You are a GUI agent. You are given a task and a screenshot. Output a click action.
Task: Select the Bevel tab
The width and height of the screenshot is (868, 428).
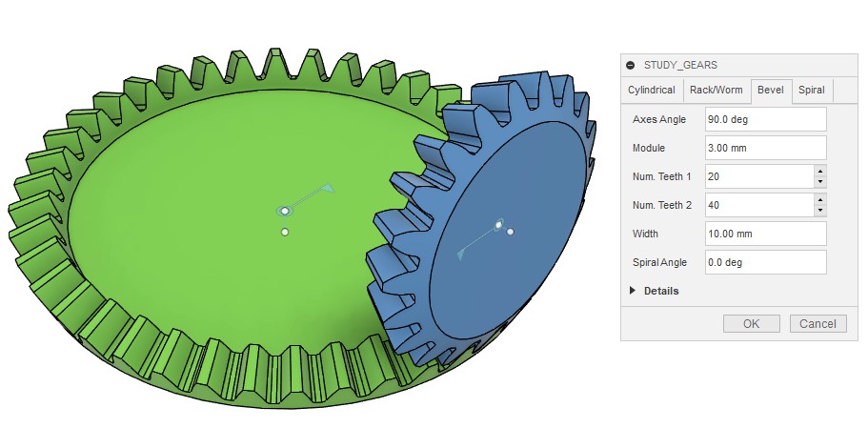click(770, 91)
